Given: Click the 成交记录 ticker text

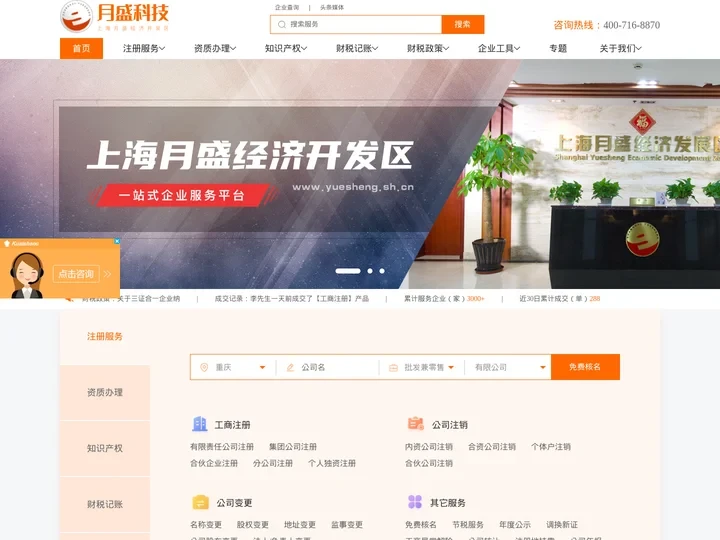Looking at the screenshot, I should pos(292,298).
